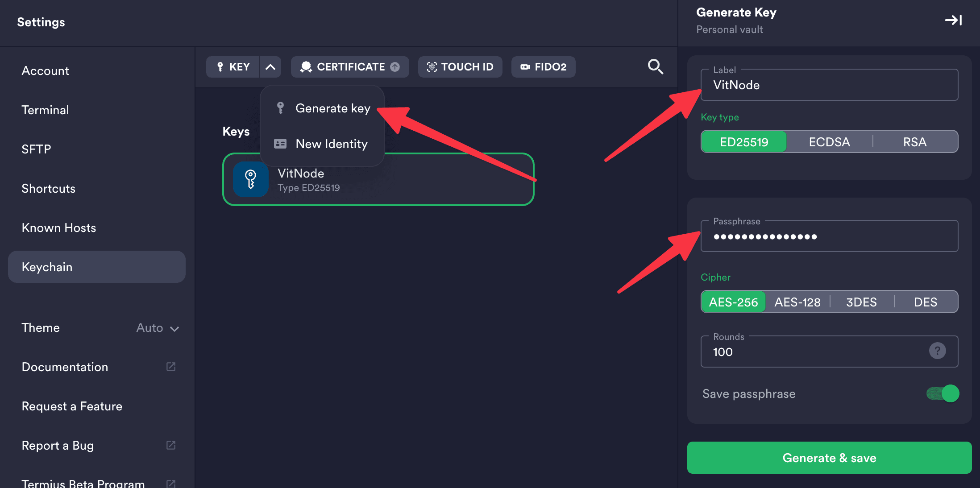Screen dimensions: 980x488
Task: Click the FIDO2 tab icon
Action: 524,67
